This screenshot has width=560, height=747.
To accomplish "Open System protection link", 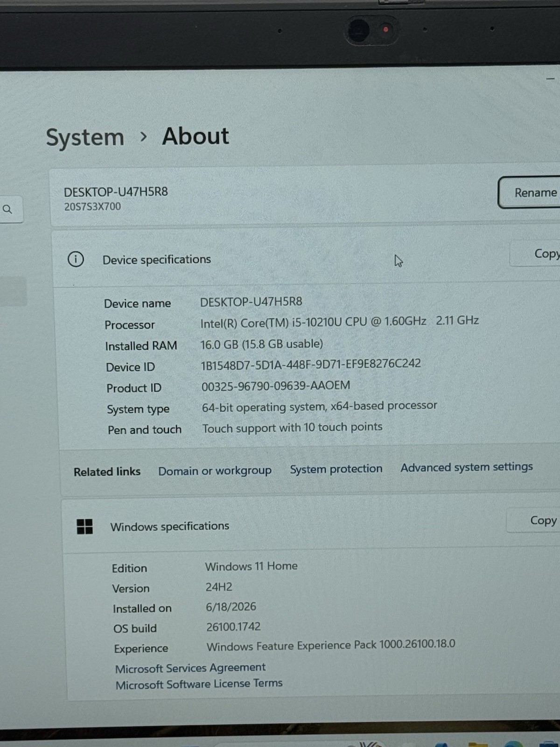I will pyautogui.click(x=336, y=469).
